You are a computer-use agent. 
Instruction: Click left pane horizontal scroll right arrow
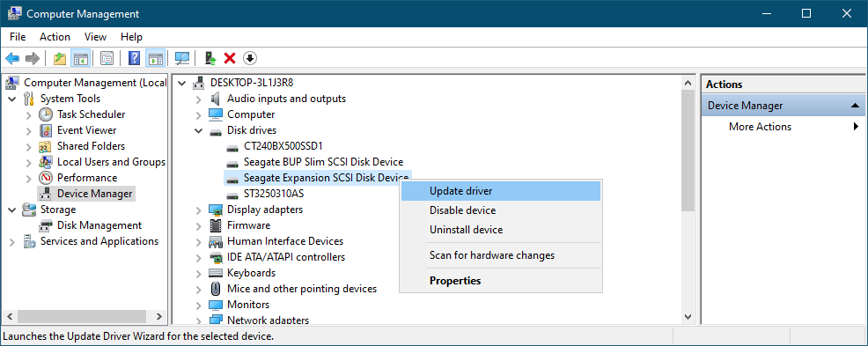[158, 317]
